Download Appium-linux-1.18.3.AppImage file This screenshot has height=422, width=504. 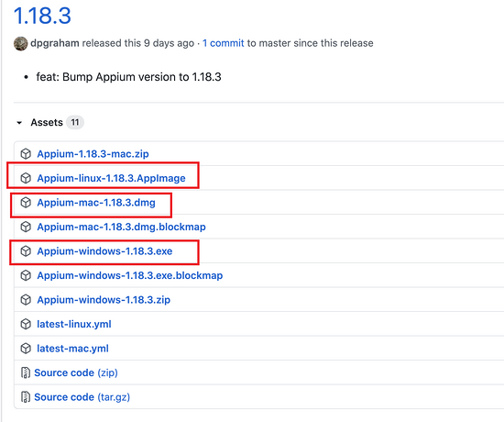111,178
